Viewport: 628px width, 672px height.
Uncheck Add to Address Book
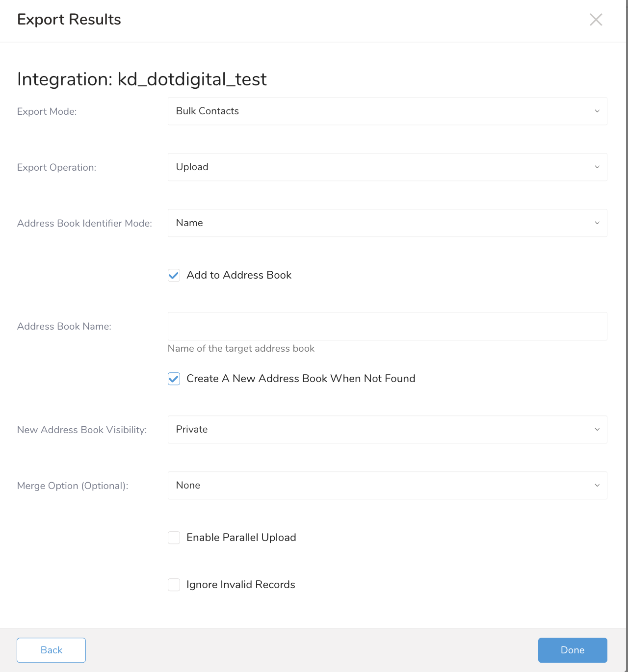(174, 275)
